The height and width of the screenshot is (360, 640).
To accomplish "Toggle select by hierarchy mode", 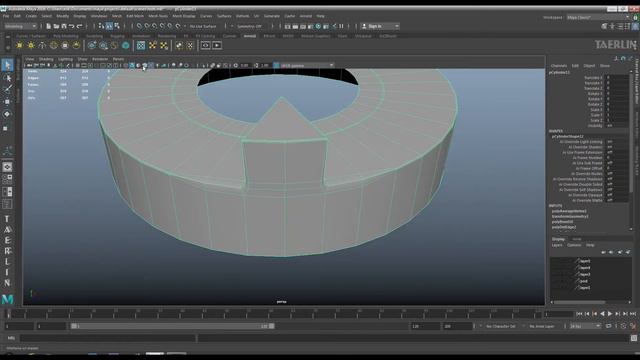I will pyautogui.click(x=101, y=26).
